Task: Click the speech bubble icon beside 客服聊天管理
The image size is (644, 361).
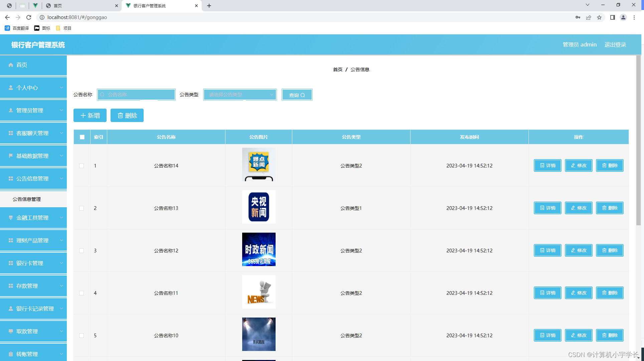Action: click(11, 133)
